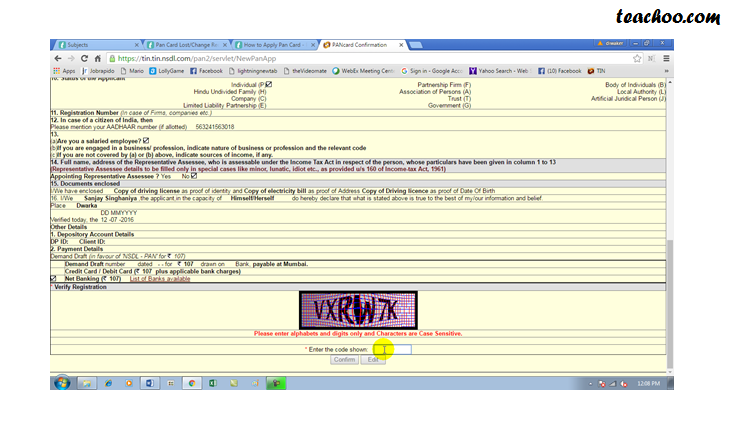Open the Jobrapido bookmark

[98, 71]
